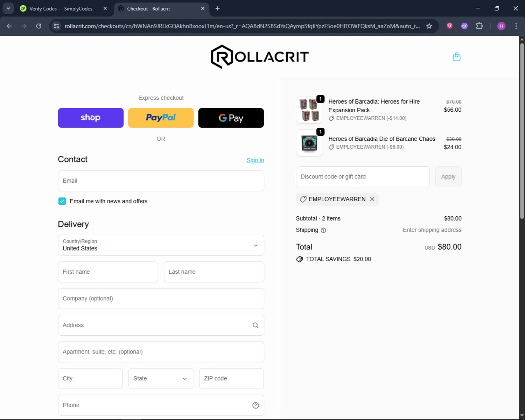Click the $24.00 discounted price

pos(453,147)
